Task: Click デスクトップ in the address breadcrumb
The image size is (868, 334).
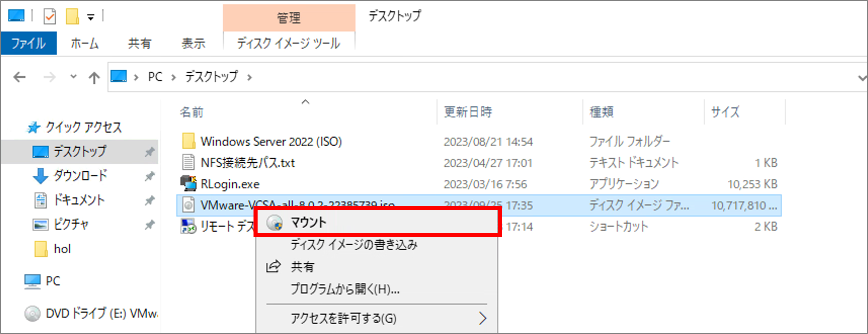Action: (211, 77)
